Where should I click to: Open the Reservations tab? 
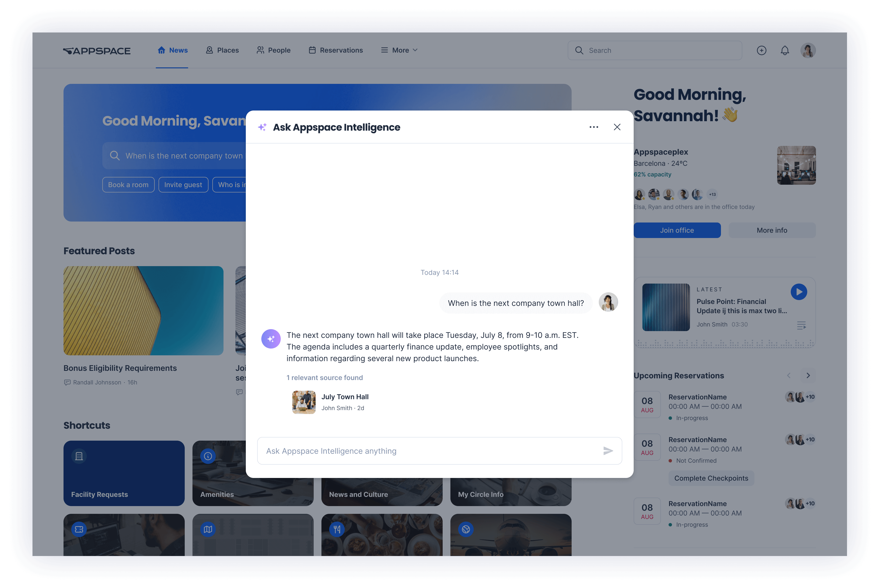point(336,50)
